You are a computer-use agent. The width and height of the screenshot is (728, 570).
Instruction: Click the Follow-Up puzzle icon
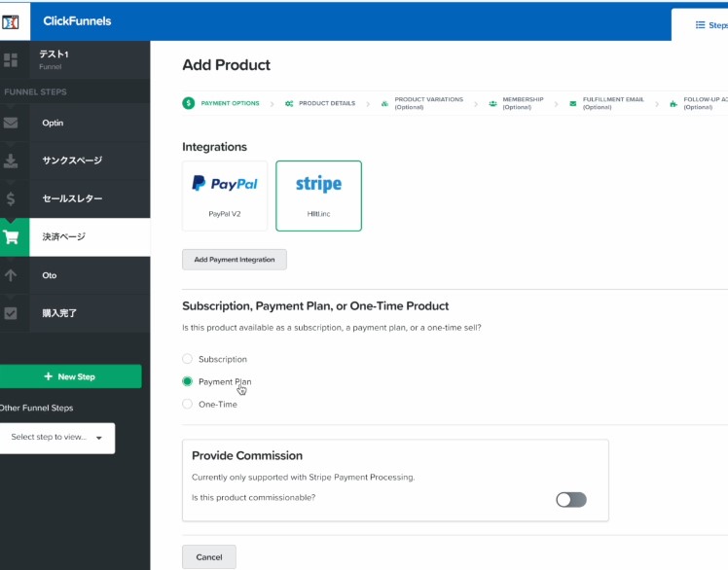pos(673,103)
